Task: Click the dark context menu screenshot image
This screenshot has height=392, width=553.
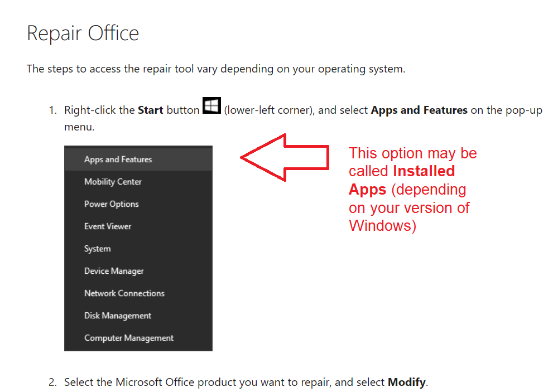Action: 138,248
